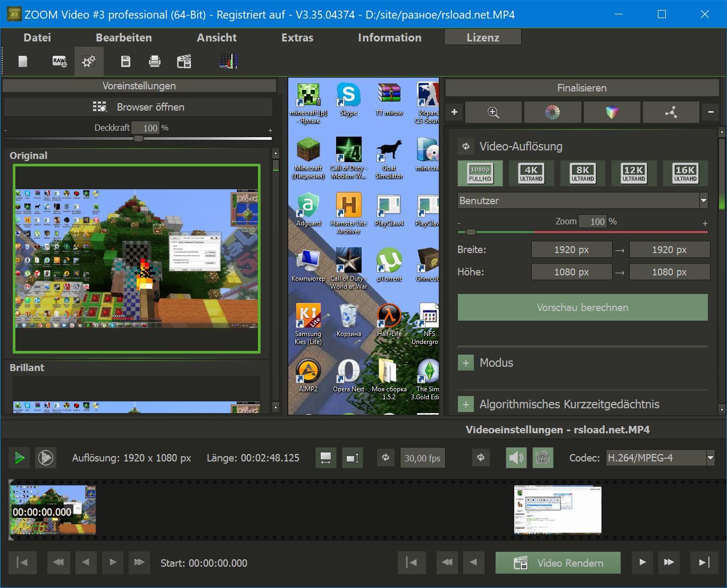Select the 1080p Full HD resolution
The height and width of the screenshot is (588, 727).
coord(480,173)
